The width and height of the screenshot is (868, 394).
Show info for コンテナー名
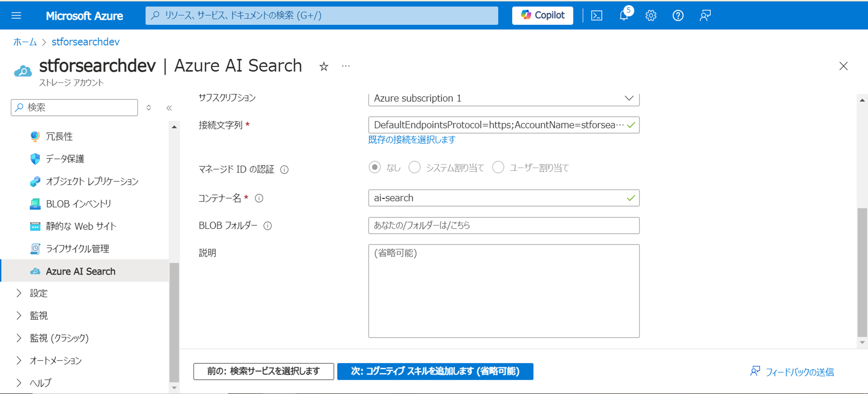coord(259,198)
